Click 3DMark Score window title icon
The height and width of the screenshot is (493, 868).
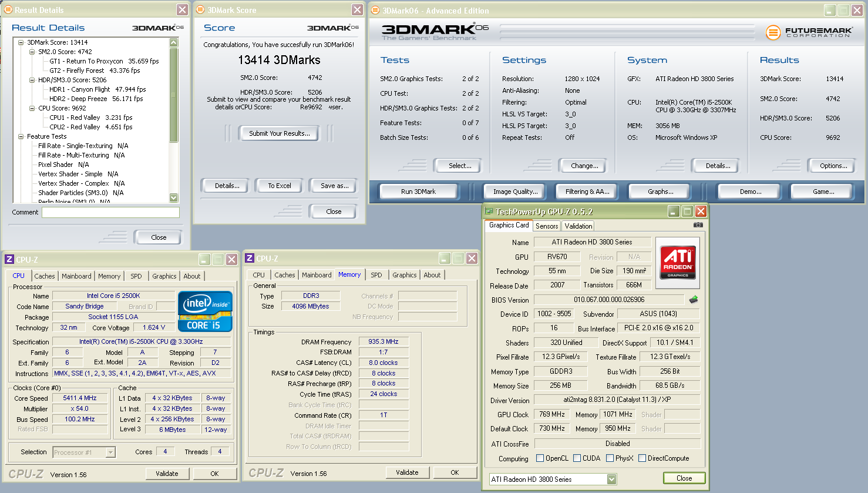[x=200, y=10]
